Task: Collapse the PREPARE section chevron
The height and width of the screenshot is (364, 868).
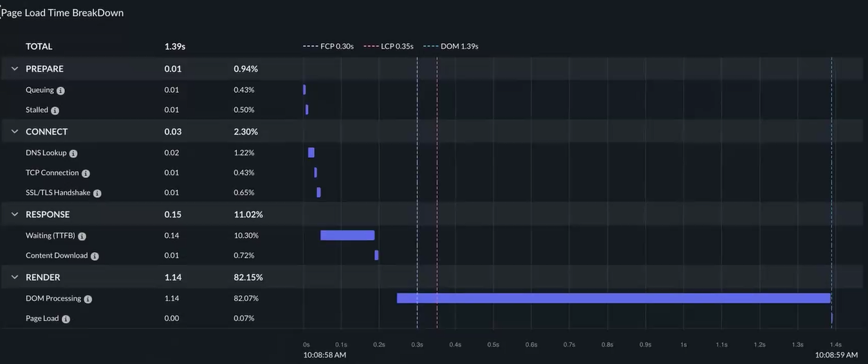Action: 15,69
